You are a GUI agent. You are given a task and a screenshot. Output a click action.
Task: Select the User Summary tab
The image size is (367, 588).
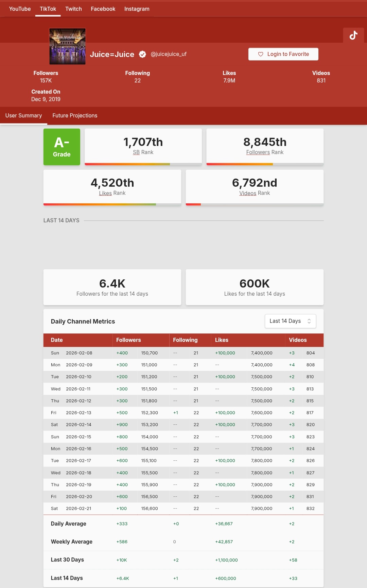(x=23, y=116)
